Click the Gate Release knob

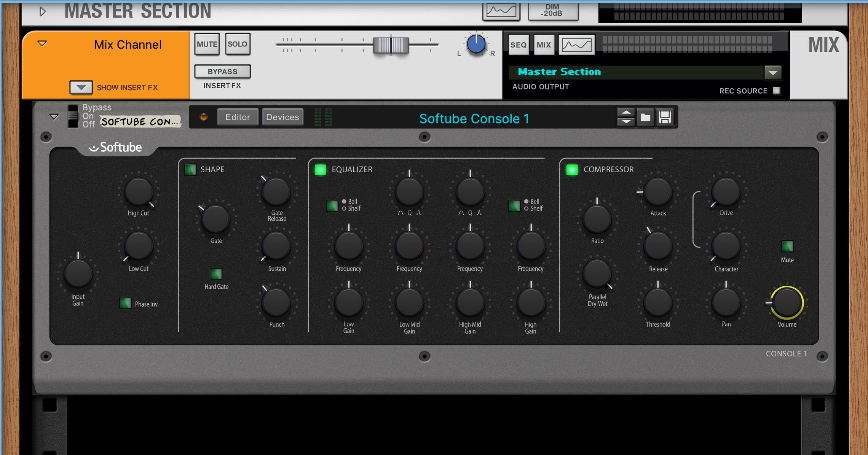[276, 192]
